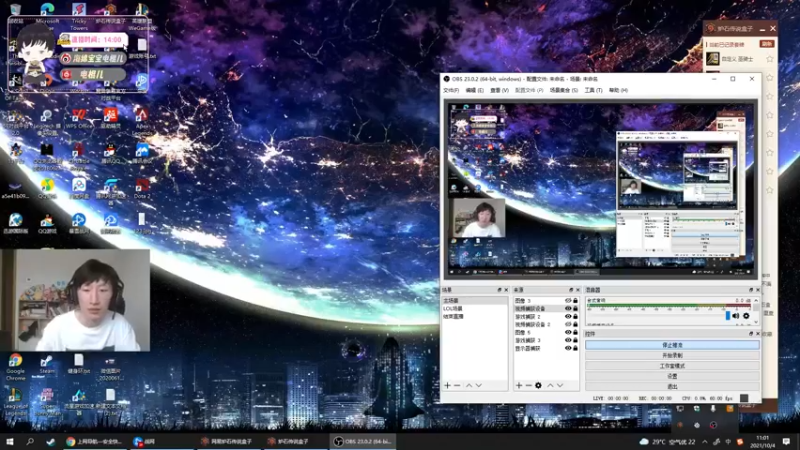This screenshot has width=800, height=450.
Task: Toggle visibility of source 游戏捕获 3
Action: click(568, 340)
